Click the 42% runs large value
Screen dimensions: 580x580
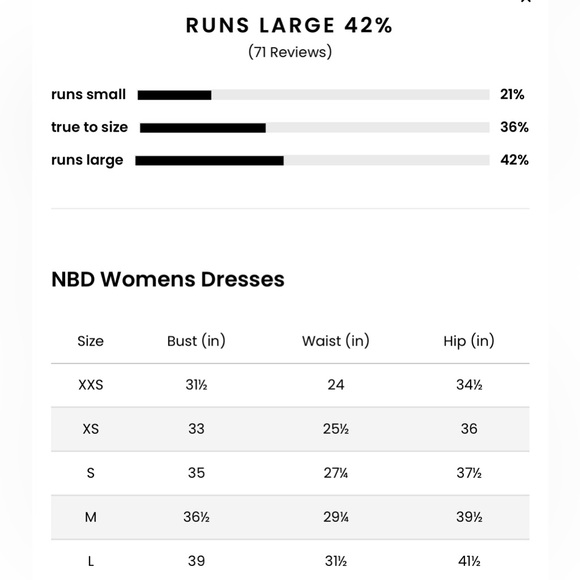pyautogui.click(x=514, y=160)
